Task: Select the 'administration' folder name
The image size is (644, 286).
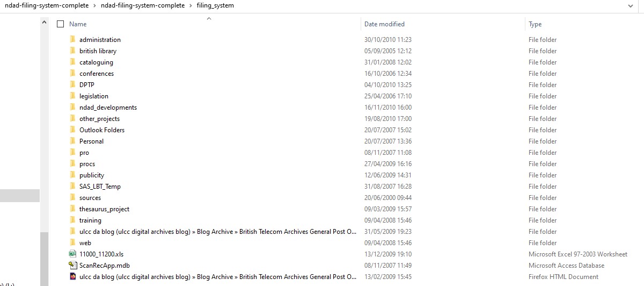Action: pyautogui.click(x=100, y=39)
